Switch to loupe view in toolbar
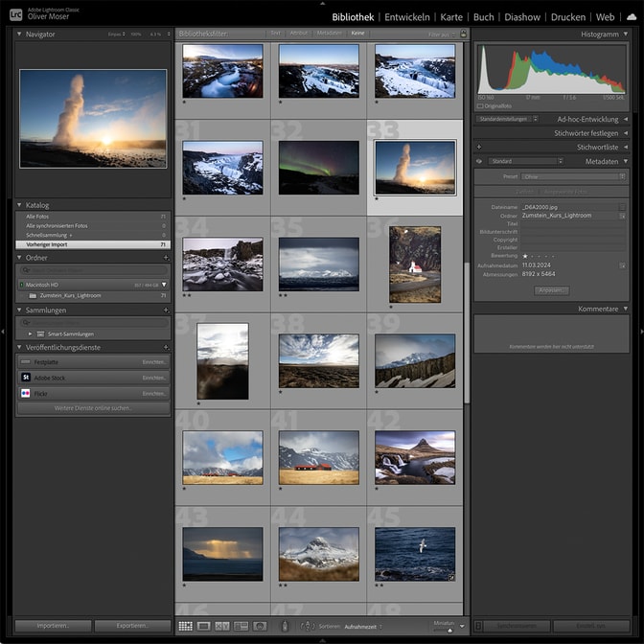The image size is (644, 644). [x=203, y=626]
